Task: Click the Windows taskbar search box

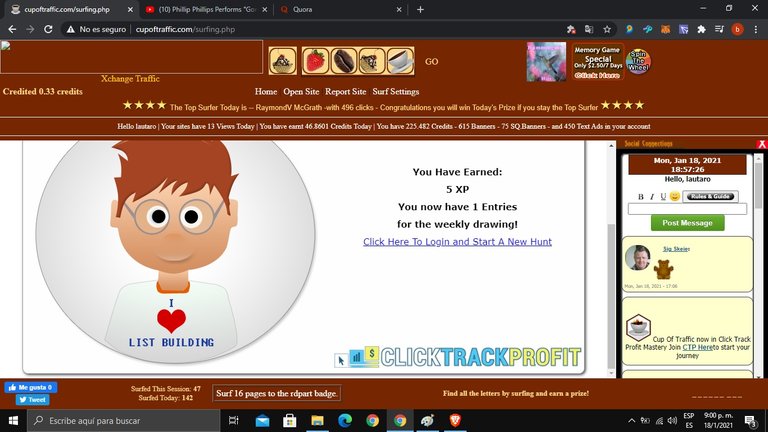Action: tap(123, 420)
